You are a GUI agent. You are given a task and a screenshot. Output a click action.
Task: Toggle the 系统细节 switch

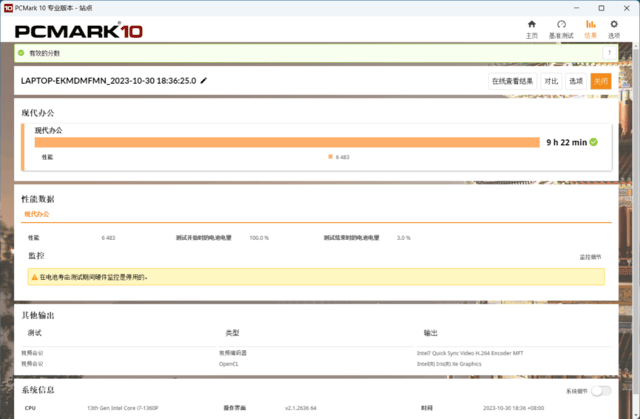(x=601, y=391)
